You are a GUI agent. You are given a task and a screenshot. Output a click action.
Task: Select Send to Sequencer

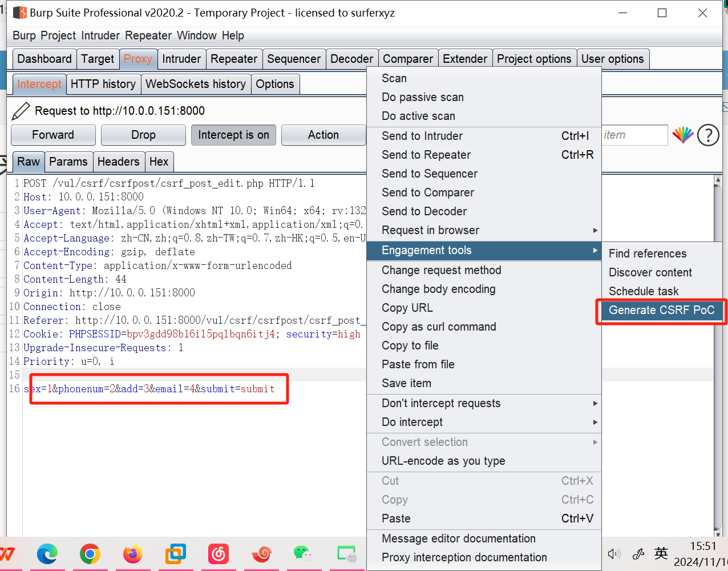pos(484,174)
